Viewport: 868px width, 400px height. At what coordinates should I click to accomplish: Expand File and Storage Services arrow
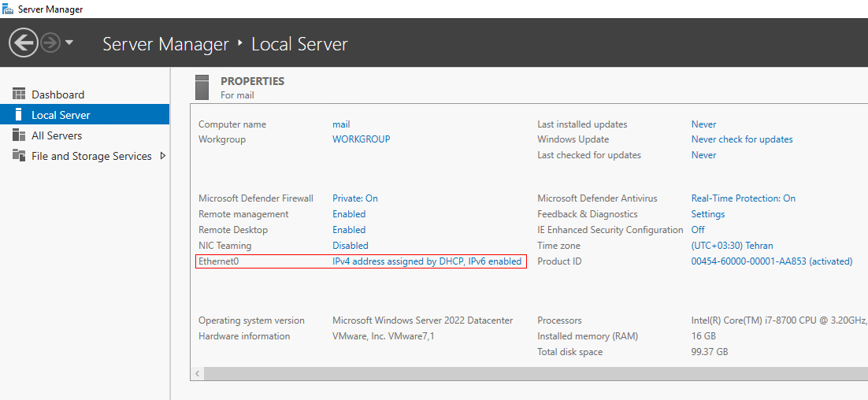click(x=163, y=156)
